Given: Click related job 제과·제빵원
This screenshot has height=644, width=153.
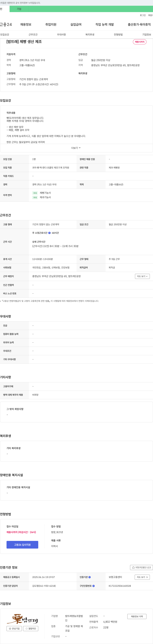Looking at the screenshot, I should pos(114,168).
